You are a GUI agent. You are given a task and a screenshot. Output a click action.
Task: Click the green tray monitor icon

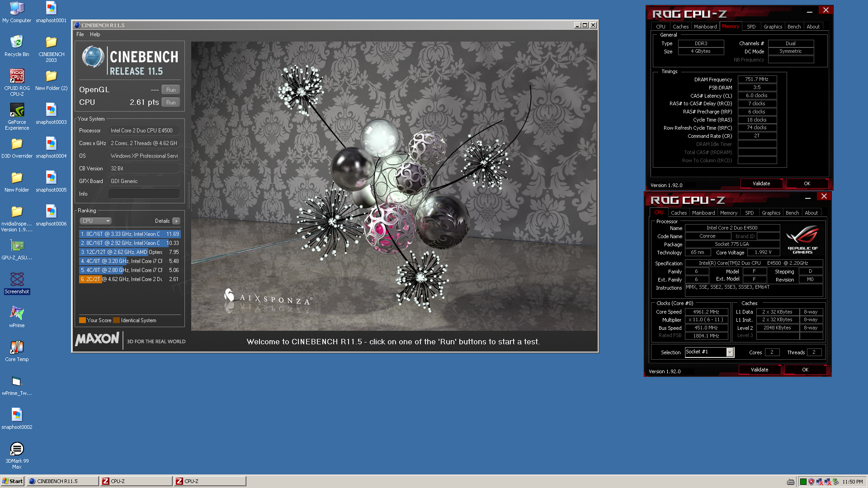(803, 482)
